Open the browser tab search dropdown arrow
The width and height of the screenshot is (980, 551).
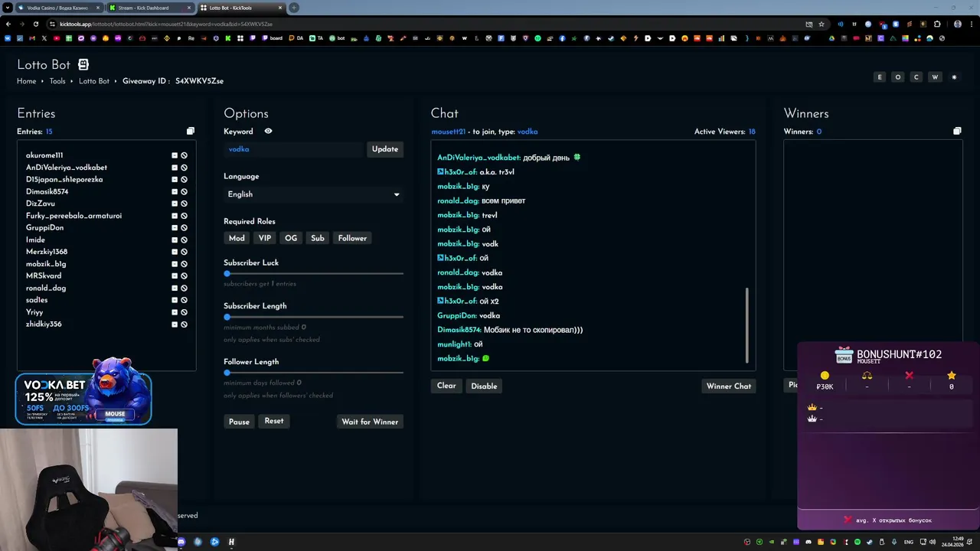(8, 8)
